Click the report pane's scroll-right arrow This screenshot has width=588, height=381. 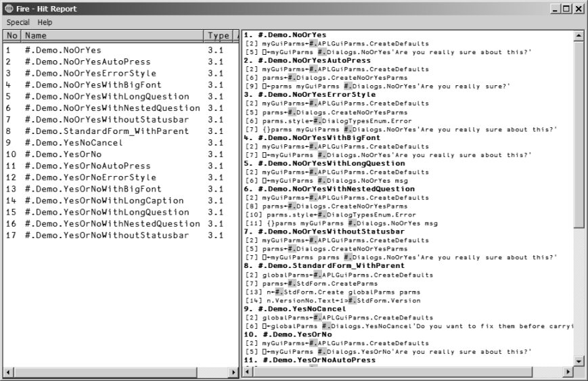568,372
